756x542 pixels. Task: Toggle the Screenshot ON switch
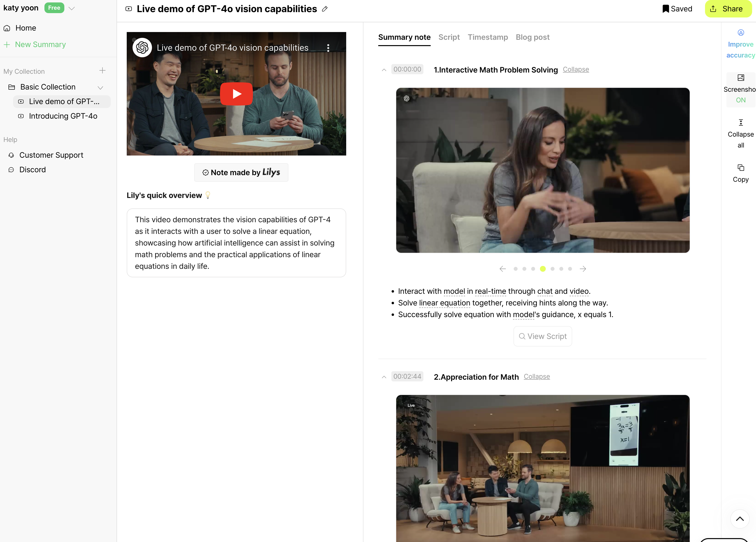point(741,89)
